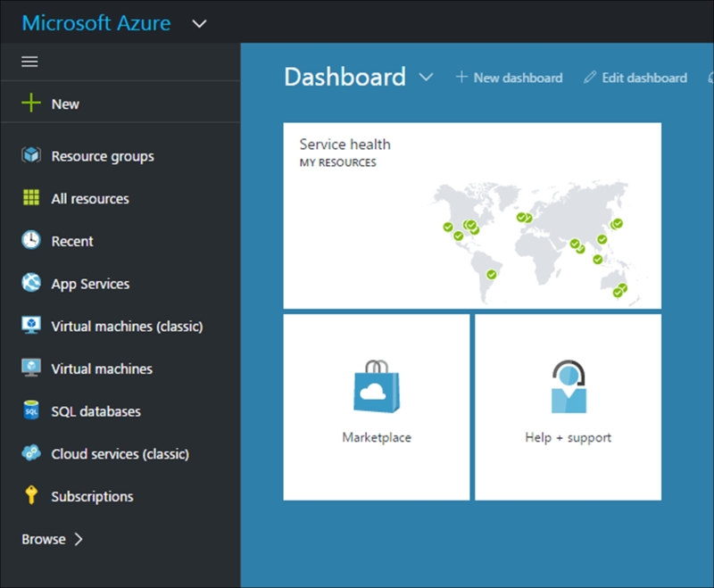Select Resource groups in sidebar
This screenshot has width=714, height=588.
click(x=103, y=156)
